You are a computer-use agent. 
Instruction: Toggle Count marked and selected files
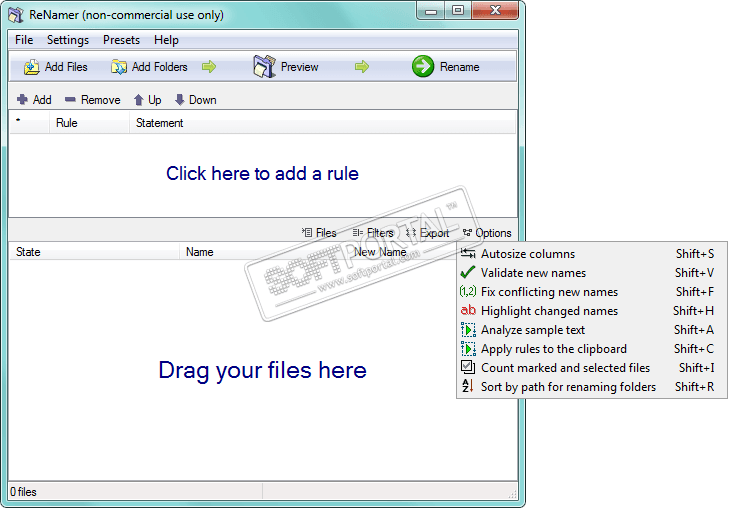pos(592,368)
